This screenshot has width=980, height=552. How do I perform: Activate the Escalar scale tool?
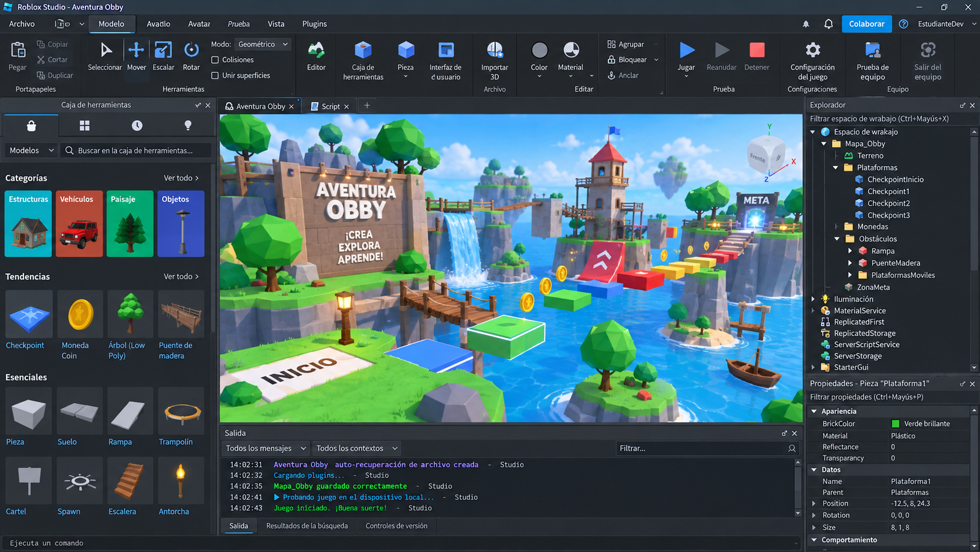[x=163, y=56]
